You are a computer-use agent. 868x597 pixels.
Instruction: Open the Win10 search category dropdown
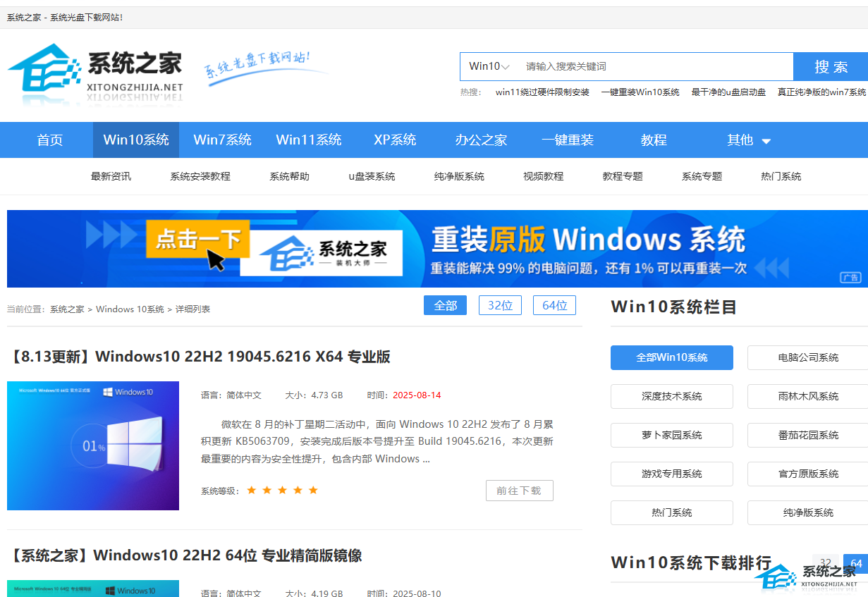[489, 66]
